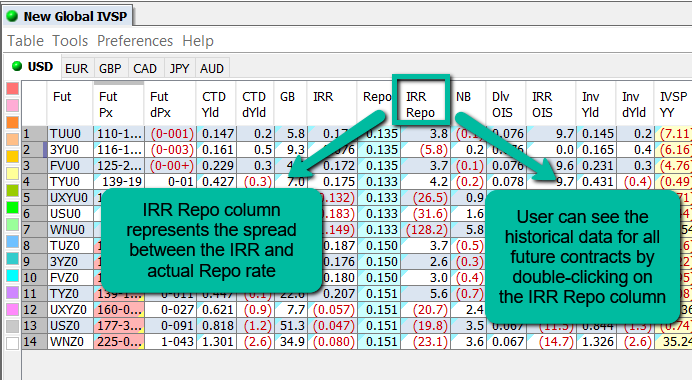Screen dimensions: 692x380
Task: Click the GB column header
Action: point(291,104)
